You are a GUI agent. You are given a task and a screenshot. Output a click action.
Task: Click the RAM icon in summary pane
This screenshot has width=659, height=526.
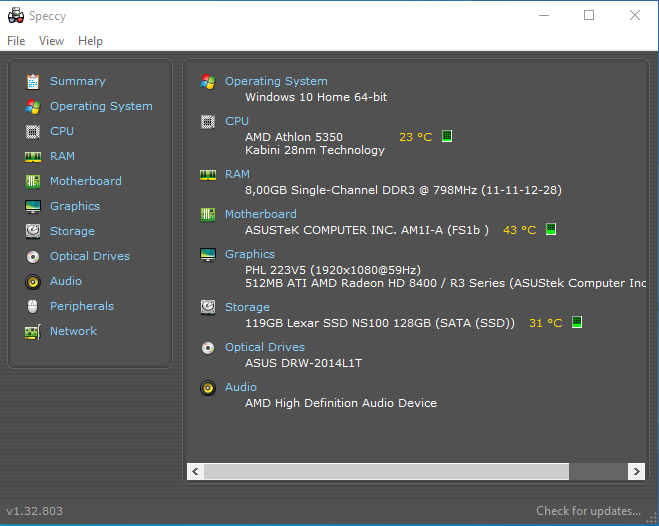pos(208,175)
